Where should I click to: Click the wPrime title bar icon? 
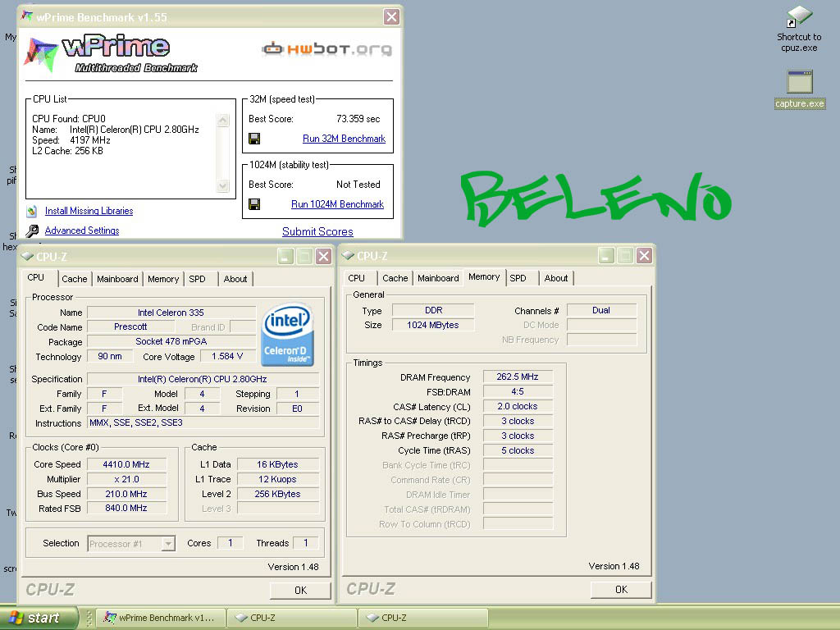click(x=27, y=16)
